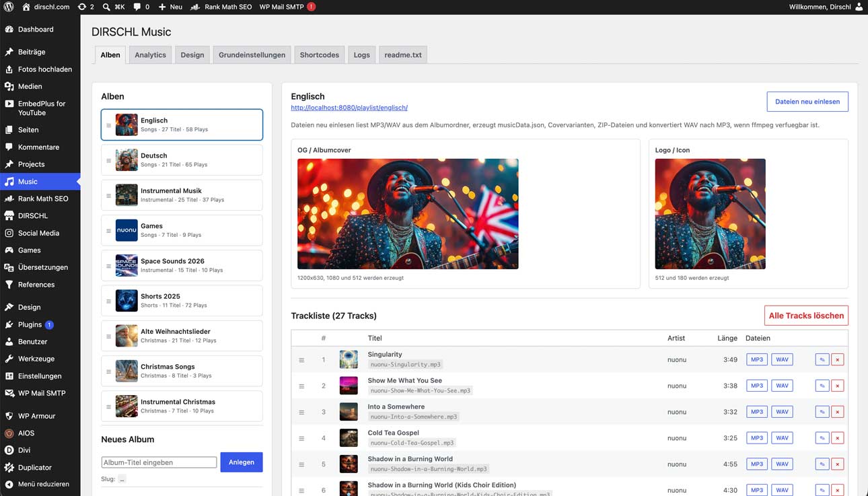Open the Divi sidebar menu
868x496 pixels.
point(40,450)
